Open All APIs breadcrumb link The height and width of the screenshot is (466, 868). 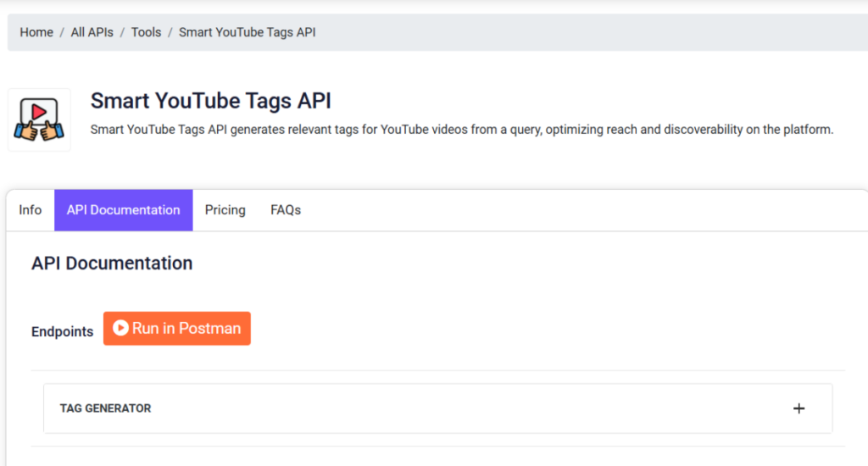click(92, 33)
